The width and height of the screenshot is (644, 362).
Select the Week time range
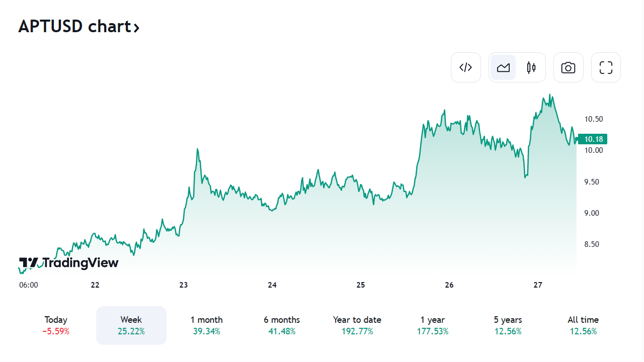pyautogui.click(x=131, y=325)
